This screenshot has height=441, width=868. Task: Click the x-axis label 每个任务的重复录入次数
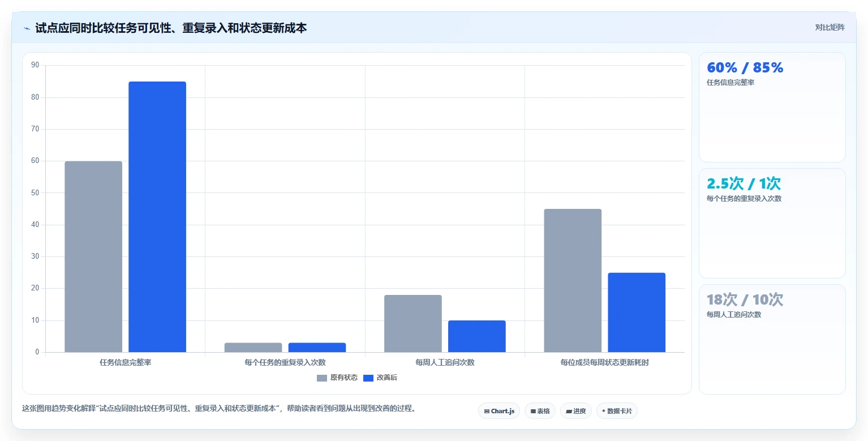[285, 362]
